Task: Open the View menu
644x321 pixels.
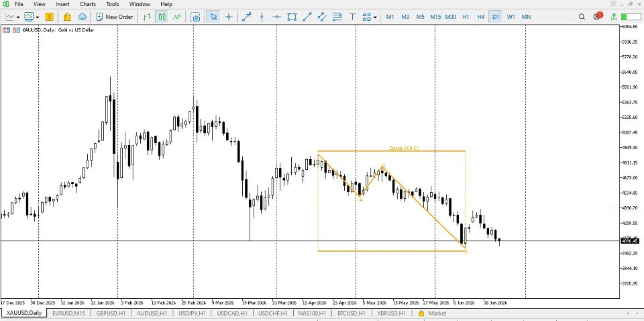Action: pyautogui.click(x=40, y=4)
